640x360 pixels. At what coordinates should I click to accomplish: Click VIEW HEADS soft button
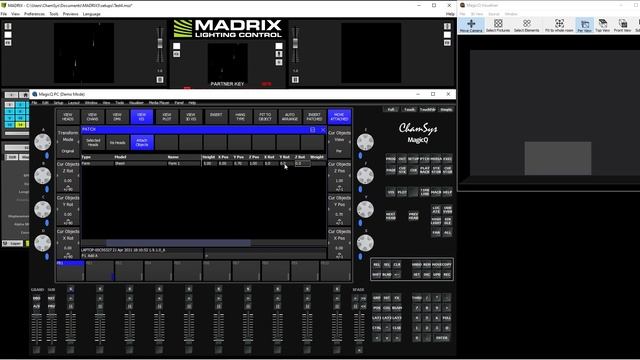68,117
